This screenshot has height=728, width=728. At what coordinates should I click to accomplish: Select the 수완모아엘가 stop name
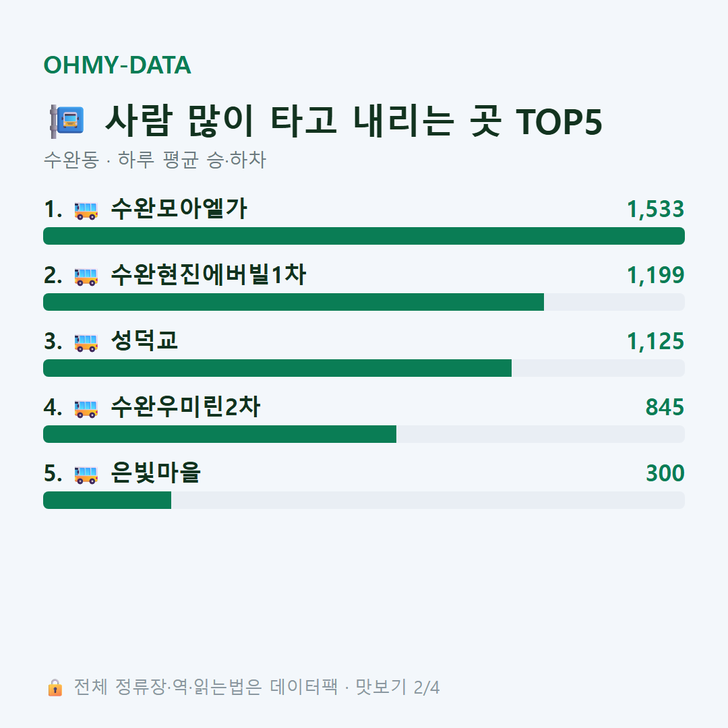(x=179, y=208)
